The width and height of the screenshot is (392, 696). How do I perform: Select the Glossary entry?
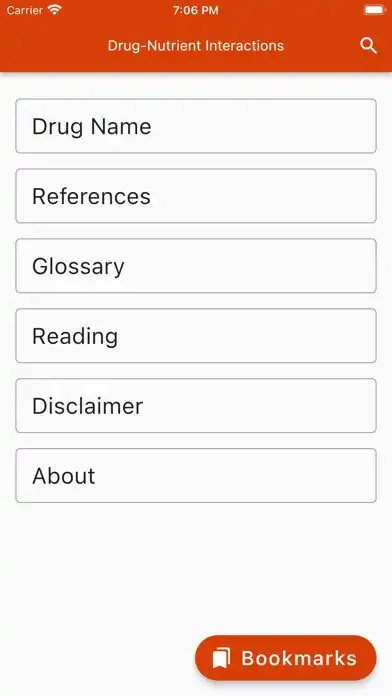tap(196, 266)
